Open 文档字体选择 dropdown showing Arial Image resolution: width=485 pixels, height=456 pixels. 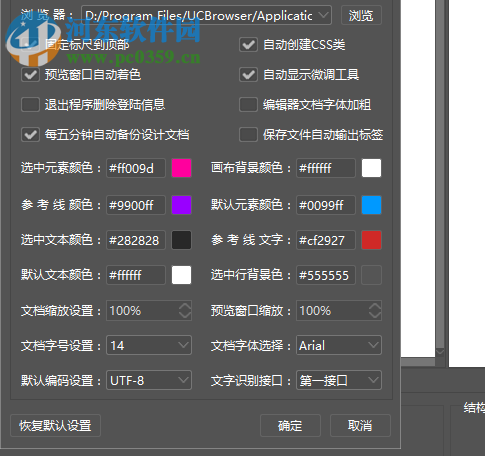339,345
